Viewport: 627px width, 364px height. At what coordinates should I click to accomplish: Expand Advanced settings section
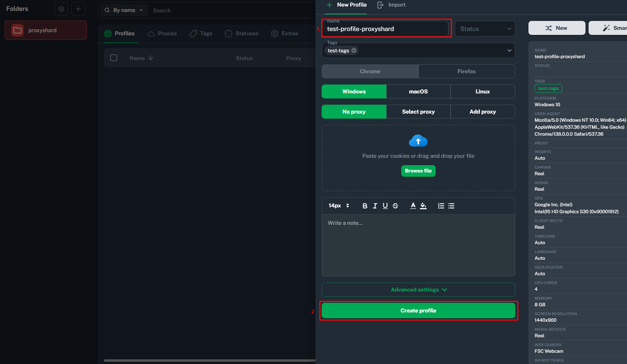[418, 290]
